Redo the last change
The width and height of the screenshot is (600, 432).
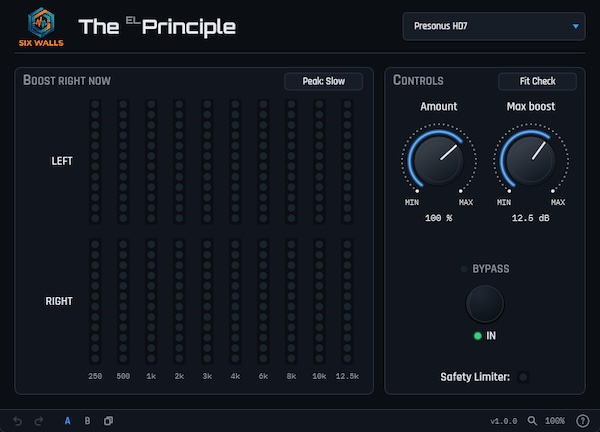coord(39,421)
